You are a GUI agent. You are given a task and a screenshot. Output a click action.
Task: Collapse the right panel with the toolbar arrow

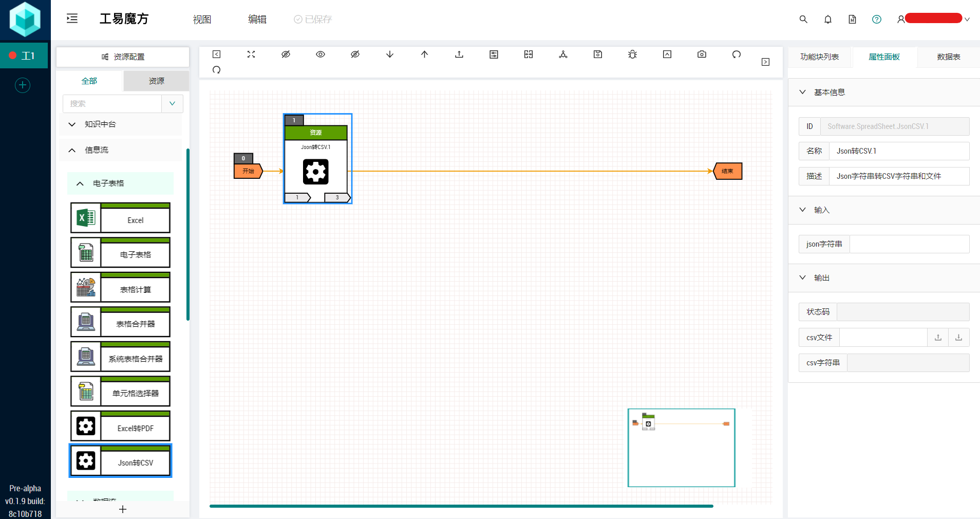pyautogui.click(x=766, y=62)
